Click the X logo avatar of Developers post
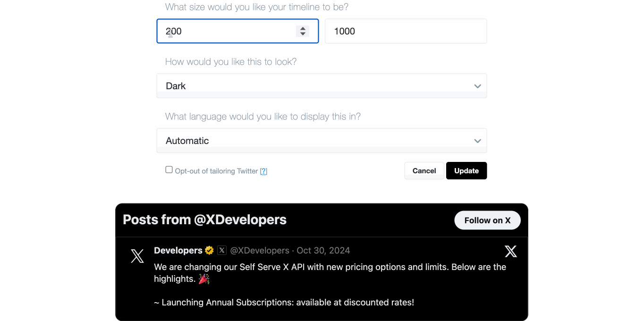The width and height of the screenshot is (644, 321). pyautogui.click(x=137, y=256)
